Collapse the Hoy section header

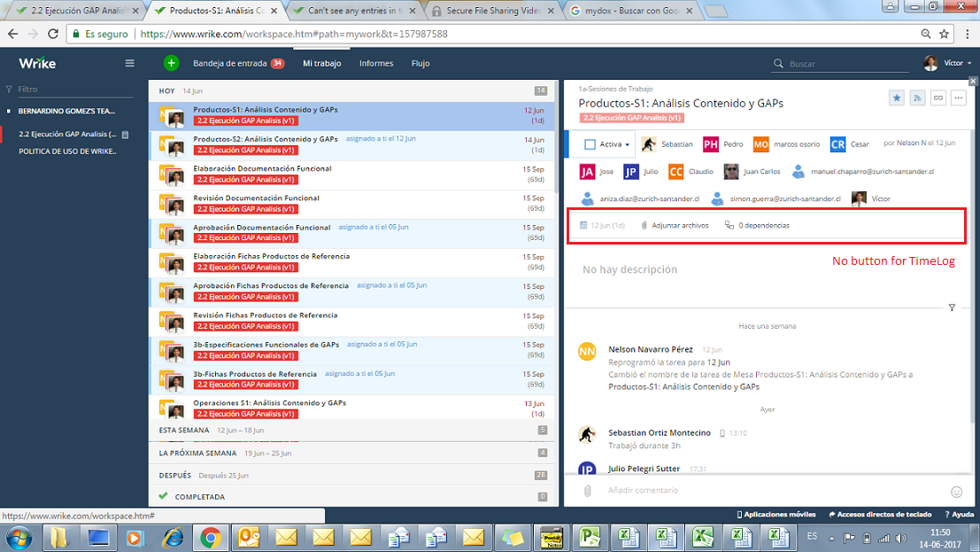point(351,90)
